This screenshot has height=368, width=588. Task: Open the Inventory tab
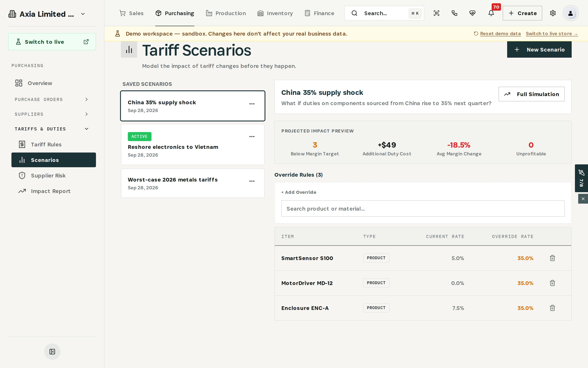pos(275,13)
